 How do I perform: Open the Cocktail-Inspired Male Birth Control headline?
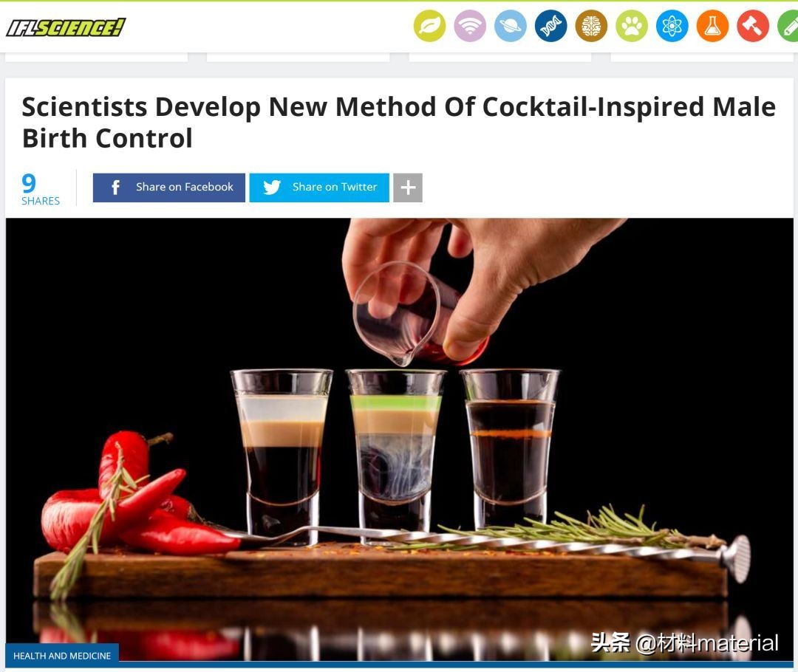click(398, 123)
